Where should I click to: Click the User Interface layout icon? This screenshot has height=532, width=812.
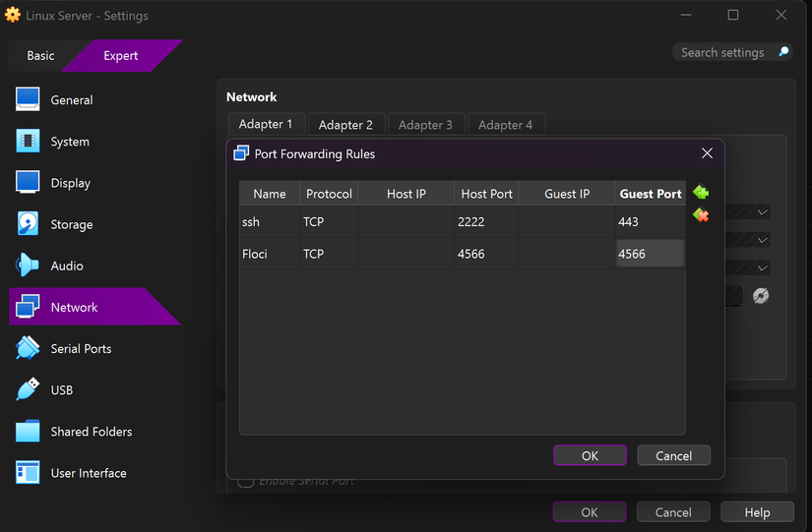[x=28, y=472]
